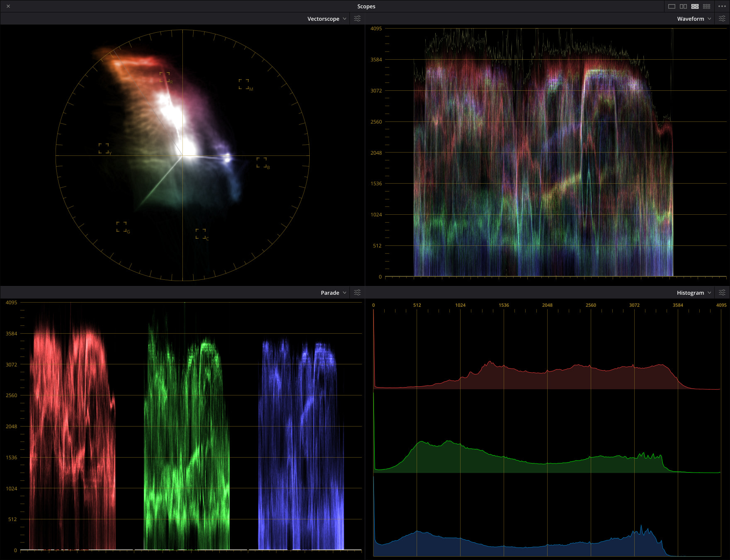Open Histogram settings sliders icon
Image resolution: width=730 pixels, height=560 pixels.
[x=722, y=293]
